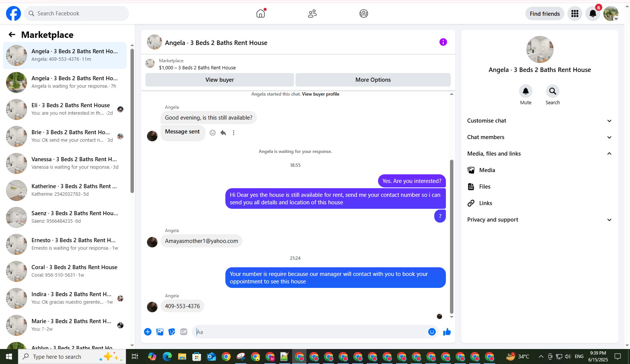Image resolution: width=630 pixels, height=364 pixels.
Task: Click the conversation list scrollbar
Action: tap(132, 121)
